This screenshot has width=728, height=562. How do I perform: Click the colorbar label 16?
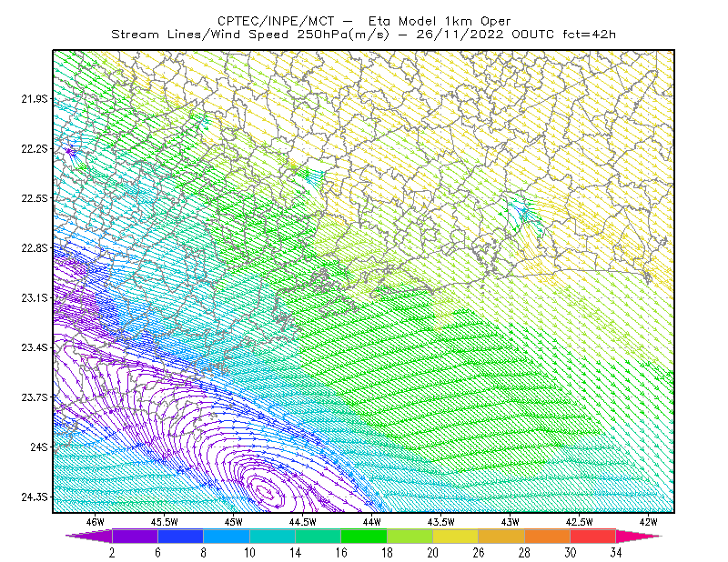click(x=341, y=553)
